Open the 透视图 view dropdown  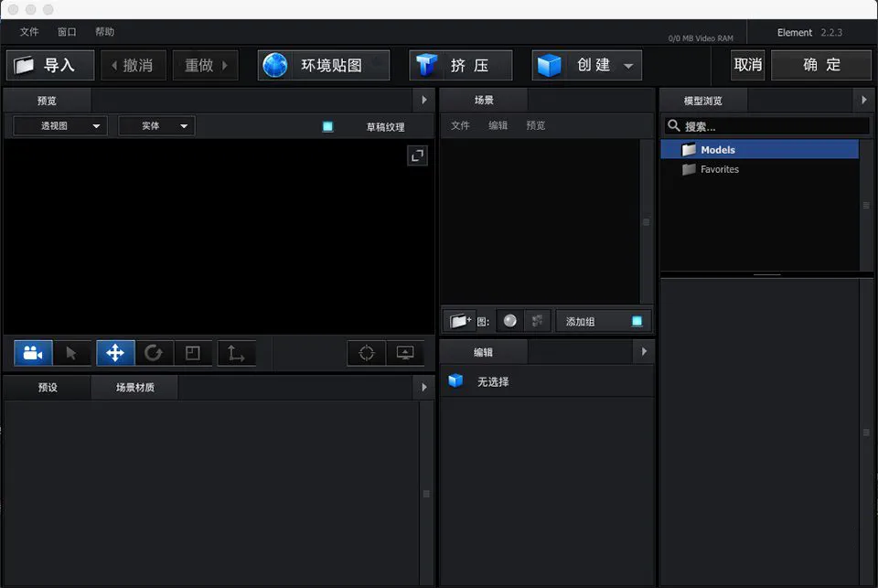point(60,126)
